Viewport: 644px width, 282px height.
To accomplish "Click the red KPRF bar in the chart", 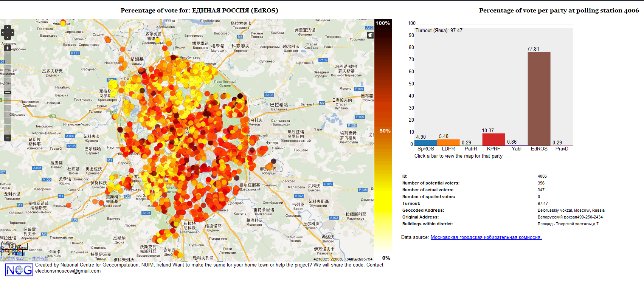I will tap(493, 139).
